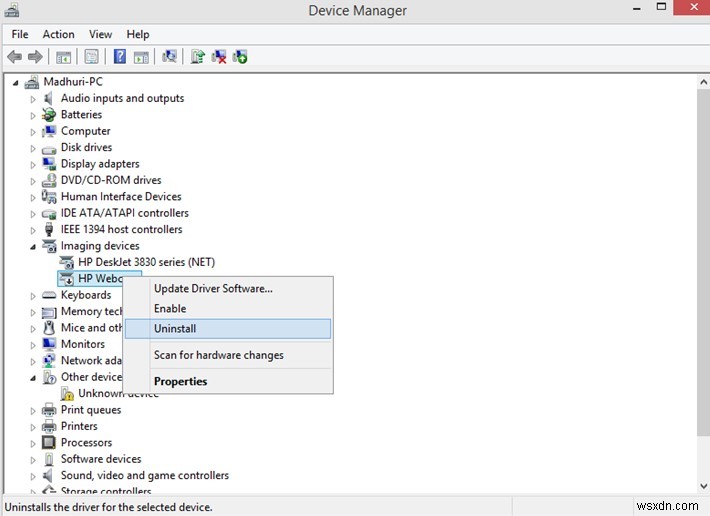Open Properties from the context menu

coord(180,381)
